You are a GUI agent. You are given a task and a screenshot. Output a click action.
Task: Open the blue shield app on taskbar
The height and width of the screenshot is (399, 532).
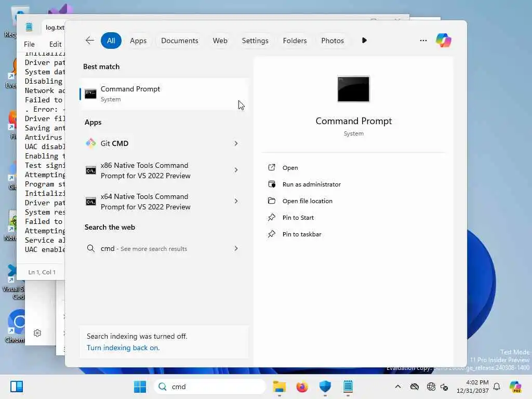tap(325, 387)
